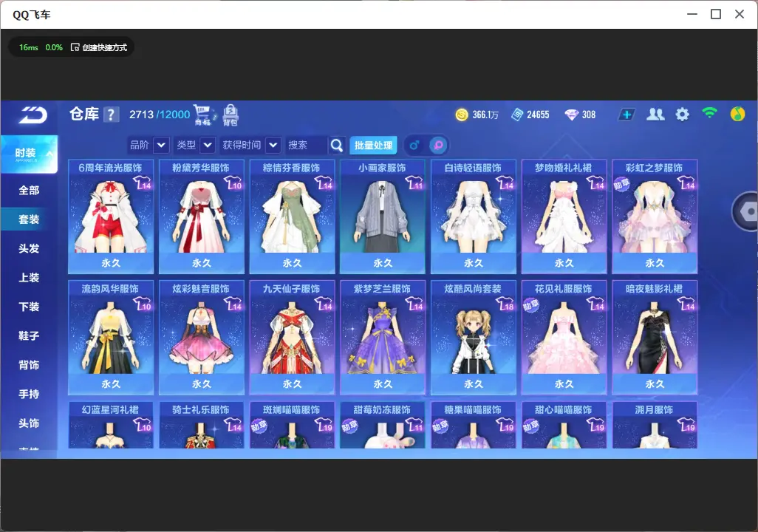Select the 彩虹之梦服饰 outfit card

[x=655, y=216]
